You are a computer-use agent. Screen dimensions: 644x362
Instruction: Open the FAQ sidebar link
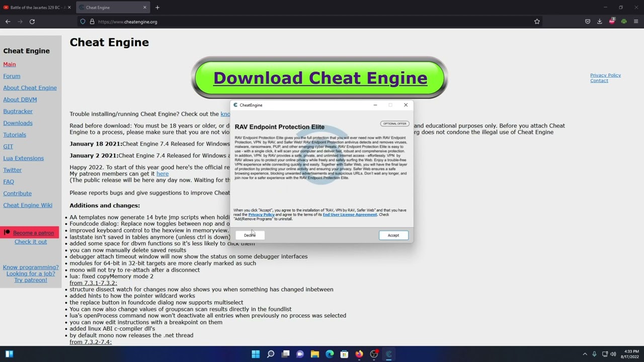[x=9, y=182]
